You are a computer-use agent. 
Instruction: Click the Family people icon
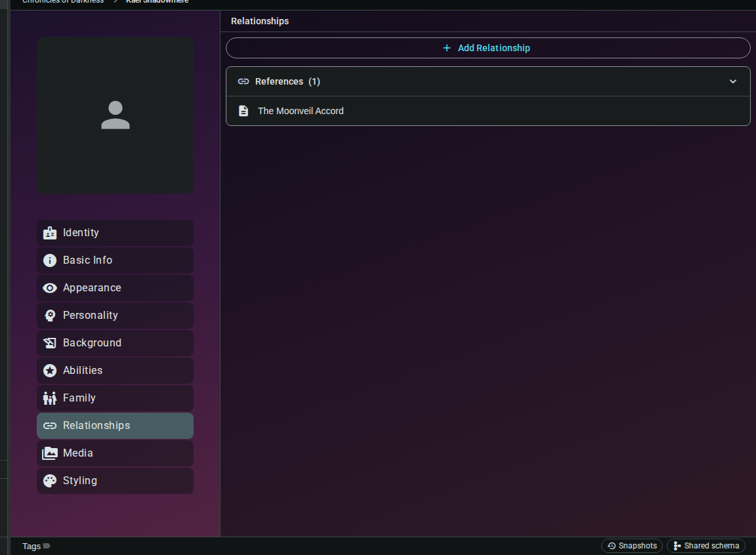(50, 398)
